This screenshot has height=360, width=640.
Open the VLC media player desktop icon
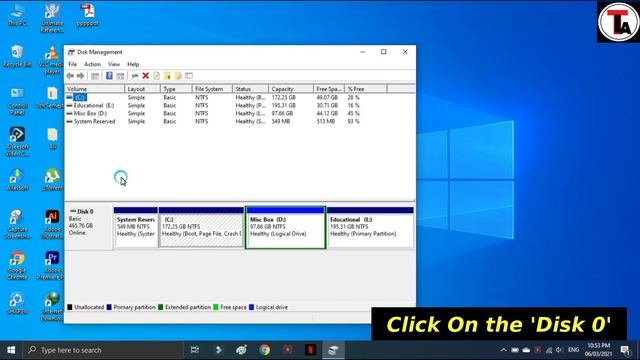(52, 60)
